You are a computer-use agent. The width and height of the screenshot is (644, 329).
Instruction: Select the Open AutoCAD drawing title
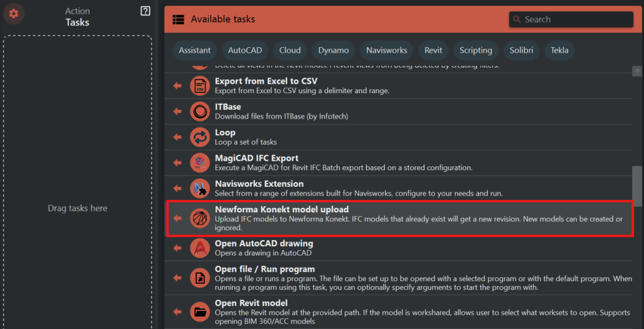pyautogui.click(x=264, y=243)
